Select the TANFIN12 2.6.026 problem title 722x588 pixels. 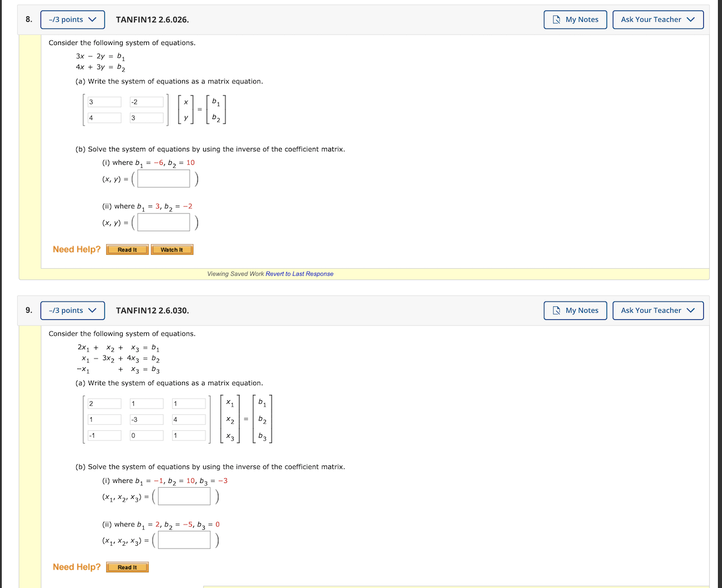pos(152,19)
